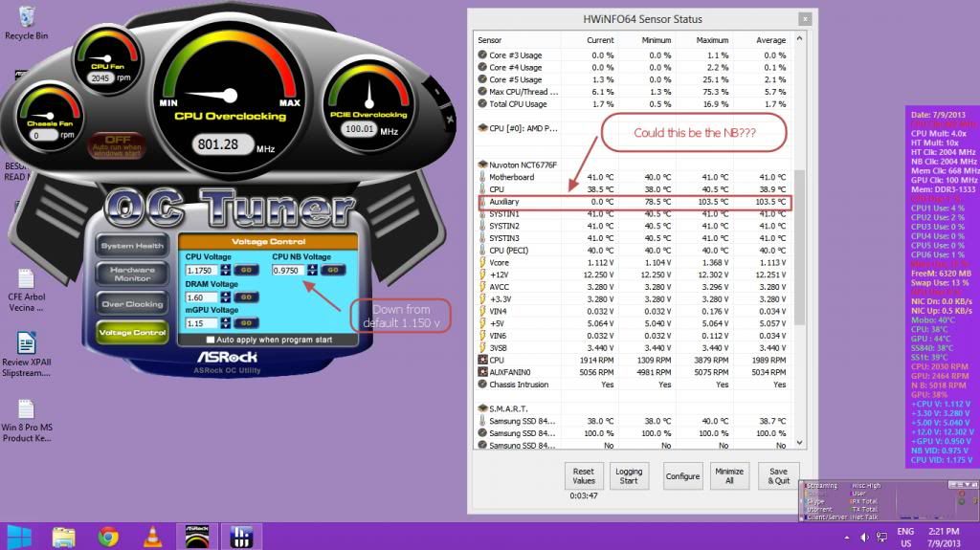Image resolution: width=980 pixels, height=550 pixels.
Task: Open File Explorer from the taskbar
Action: click(x=64, y=536)
